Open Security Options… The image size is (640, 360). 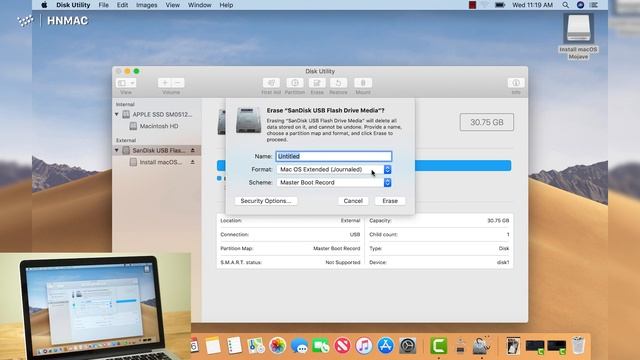[x=266, y=201]
